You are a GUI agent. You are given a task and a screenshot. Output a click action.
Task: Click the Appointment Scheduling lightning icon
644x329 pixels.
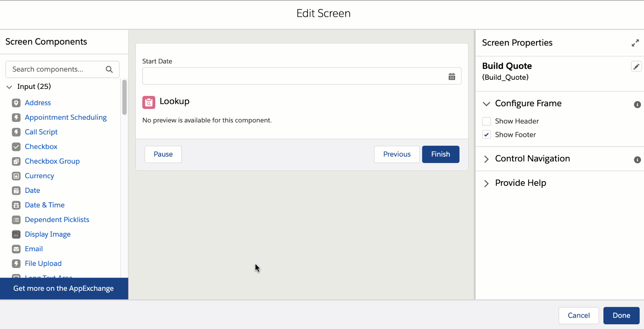(16, 117)
